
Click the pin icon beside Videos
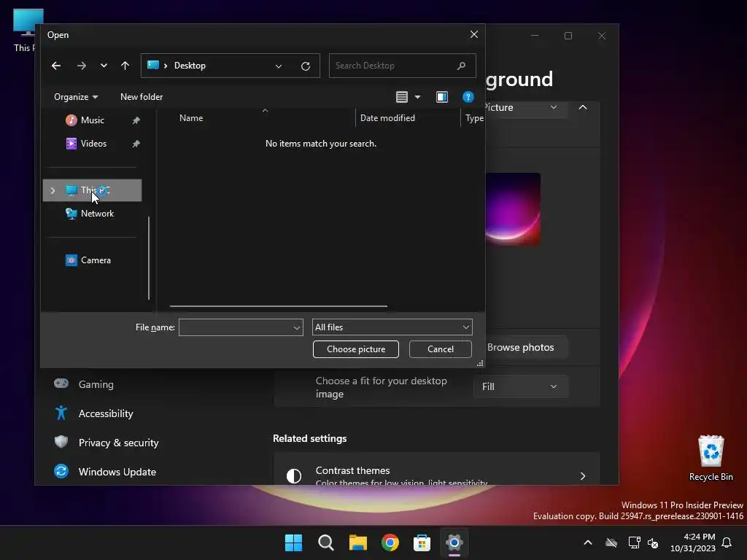(x=136, y=144)
